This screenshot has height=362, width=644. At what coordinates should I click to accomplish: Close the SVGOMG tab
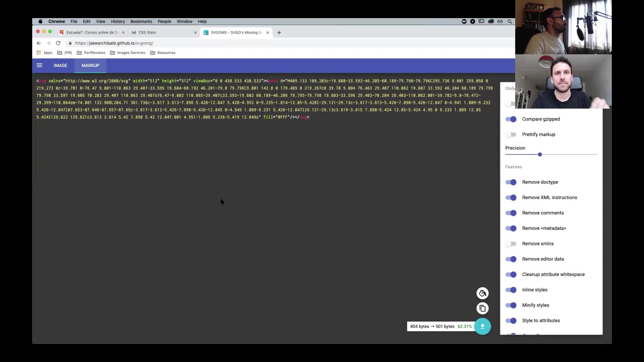pyautogui.click(x=268, y=33)
